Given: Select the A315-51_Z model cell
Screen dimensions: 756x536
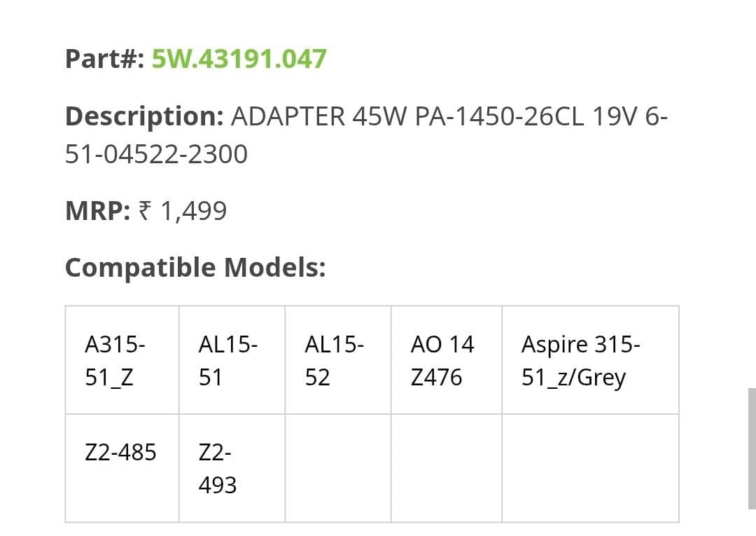Looking at the screenshot, I should point(122,360).
